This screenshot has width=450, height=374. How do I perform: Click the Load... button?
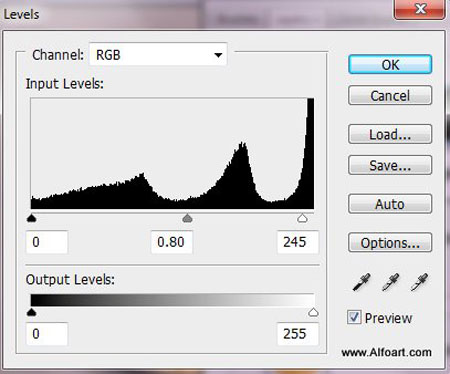(x=390, y=134)
